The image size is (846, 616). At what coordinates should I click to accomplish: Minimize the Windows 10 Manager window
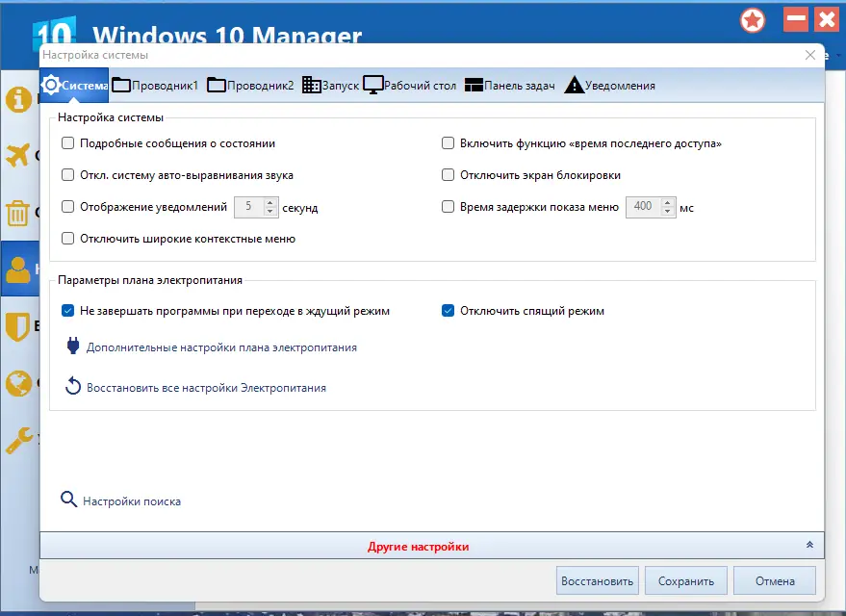[796, 20]
